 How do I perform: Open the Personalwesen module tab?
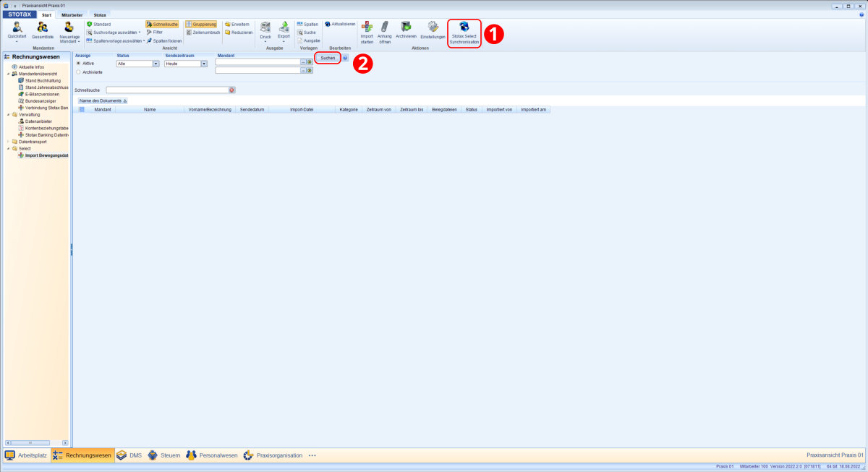click(x=211, y=455)
